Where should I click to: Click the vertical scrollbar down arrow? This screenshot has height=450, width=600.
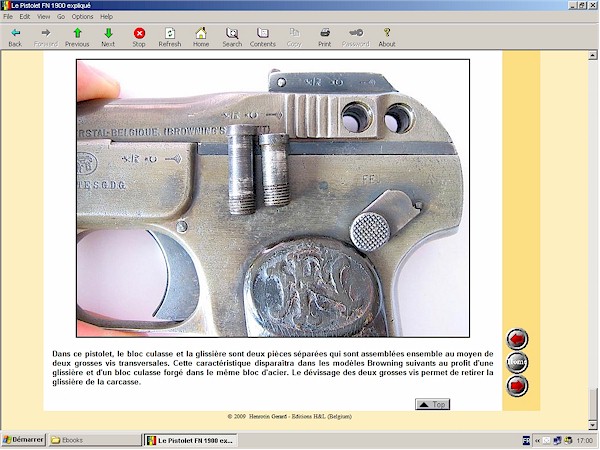click(x=593, y=425)
